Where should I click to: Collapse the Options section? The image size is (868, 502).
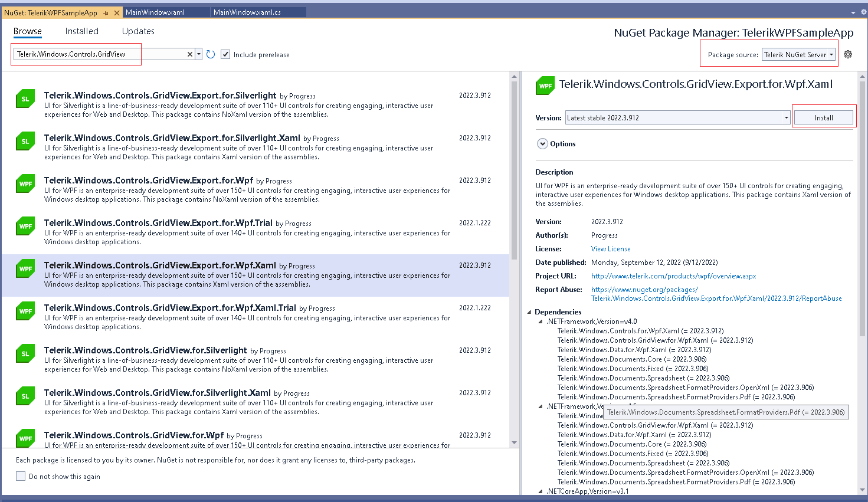click(x=542, y=143)
